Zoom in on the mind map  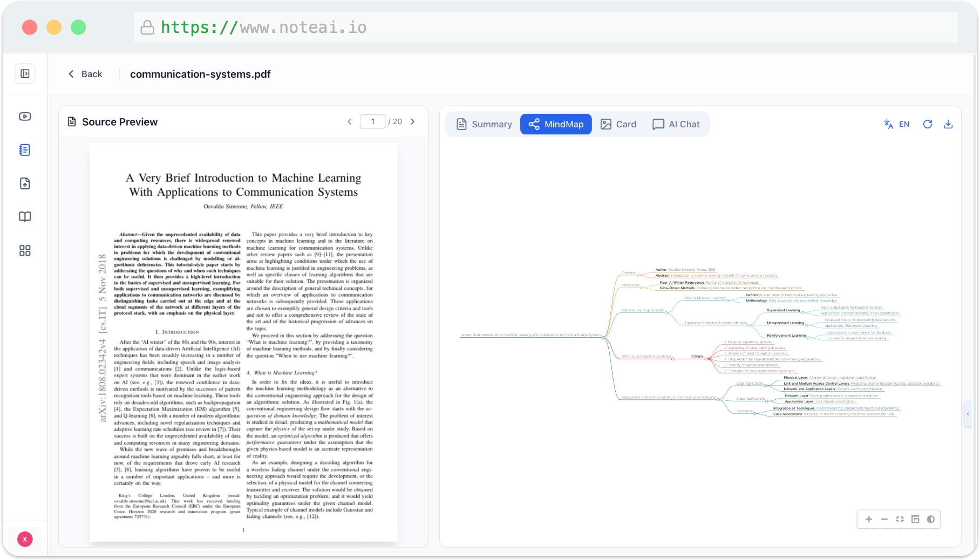pos(869,519)
